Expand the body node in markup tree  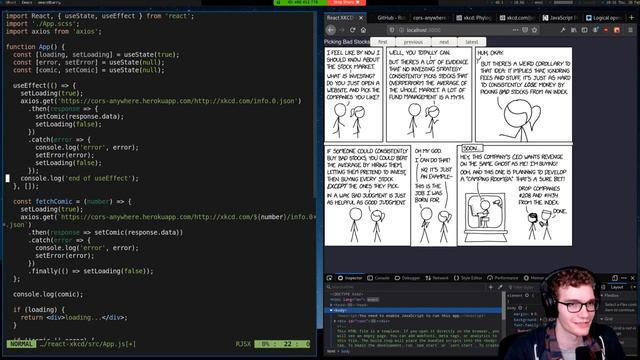click(331, 310)
